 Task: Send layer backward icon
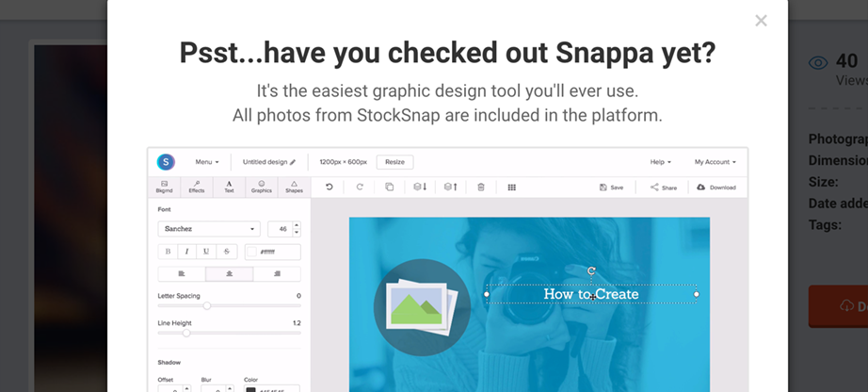pyautogui.click(x=420, y=188)
